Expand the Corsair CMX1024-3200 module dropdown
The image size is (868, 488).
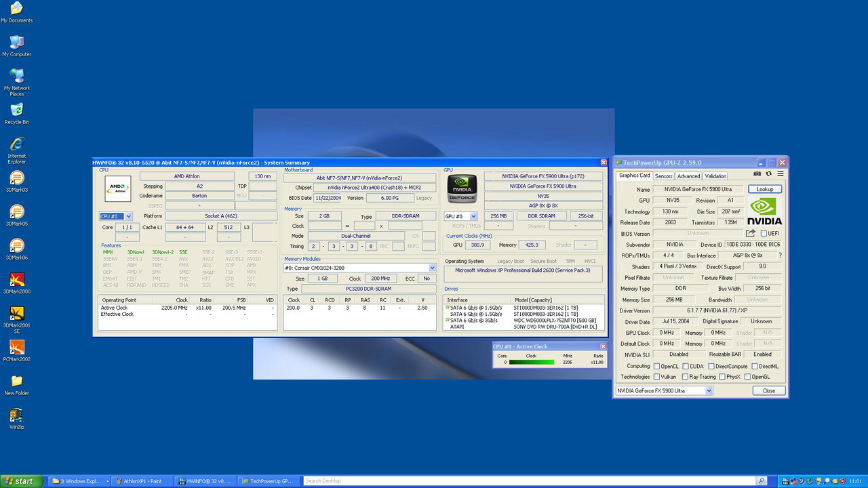point(432,268)
